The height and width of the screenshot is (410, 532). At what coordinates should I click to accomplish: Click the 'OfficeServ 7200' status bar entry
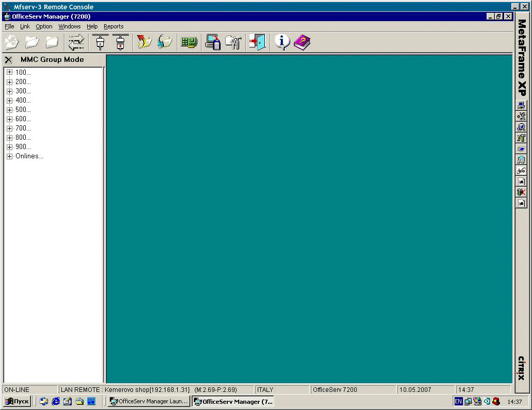point(353,390)
